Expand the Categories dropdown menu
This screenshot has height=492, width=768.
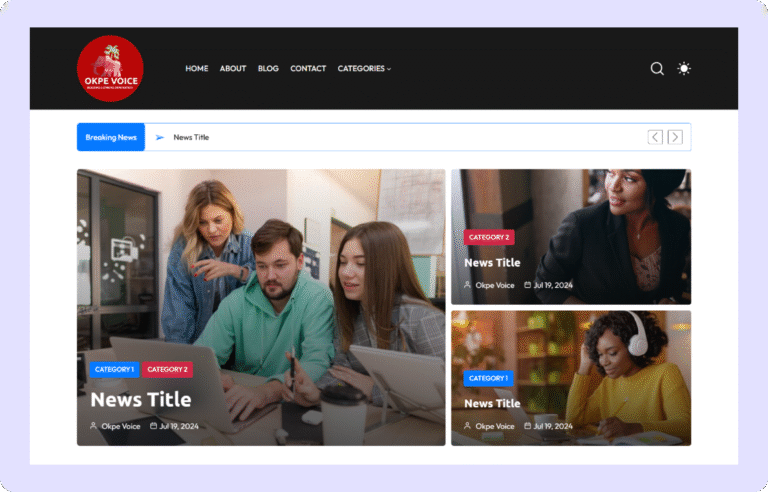364,69
